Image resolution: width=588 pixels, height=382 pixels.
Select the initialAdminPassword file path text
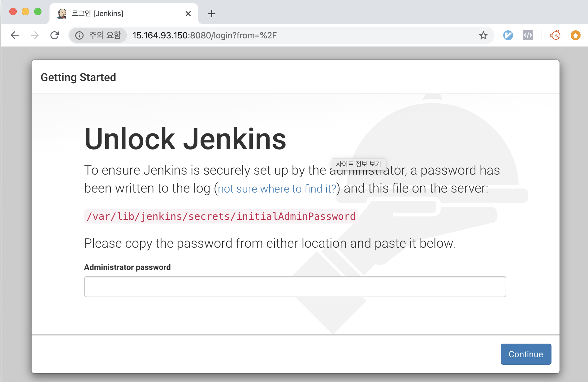tap(221, 216)
